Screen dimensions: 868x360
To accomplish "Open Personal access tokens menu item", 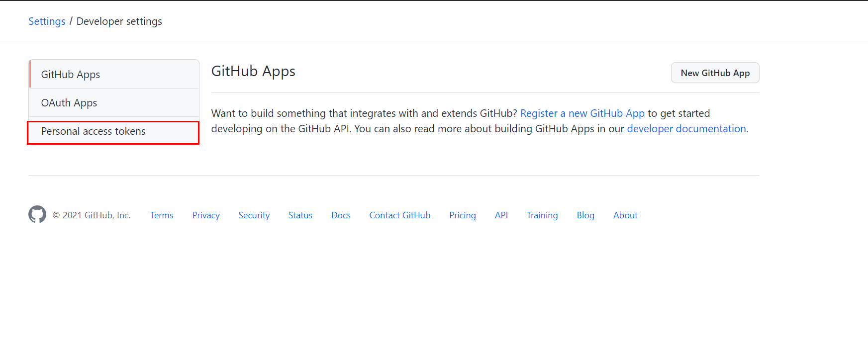I will pos(114,131).
